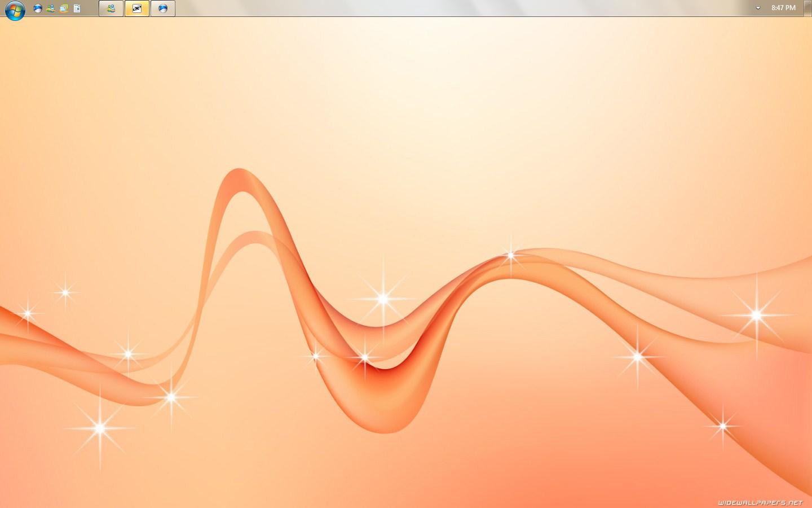Launch the blue globe browser from Quick Launch
812x508 pixels.
coord(38,8)
